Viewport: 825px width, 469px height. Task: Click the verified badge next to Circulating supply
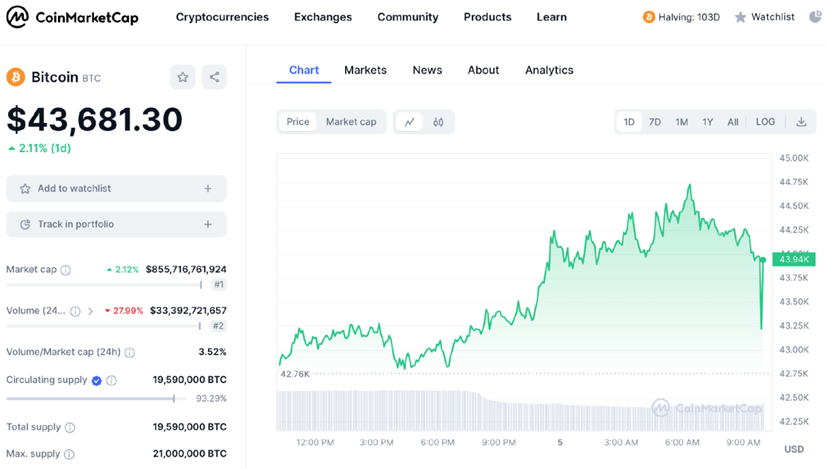(96, 381)
